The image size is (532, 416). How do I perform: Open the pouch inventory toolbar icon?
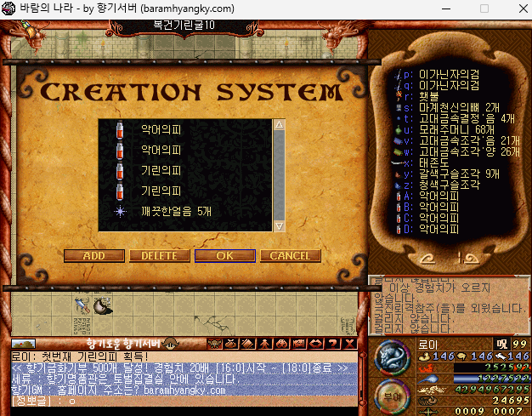(231, 344)
